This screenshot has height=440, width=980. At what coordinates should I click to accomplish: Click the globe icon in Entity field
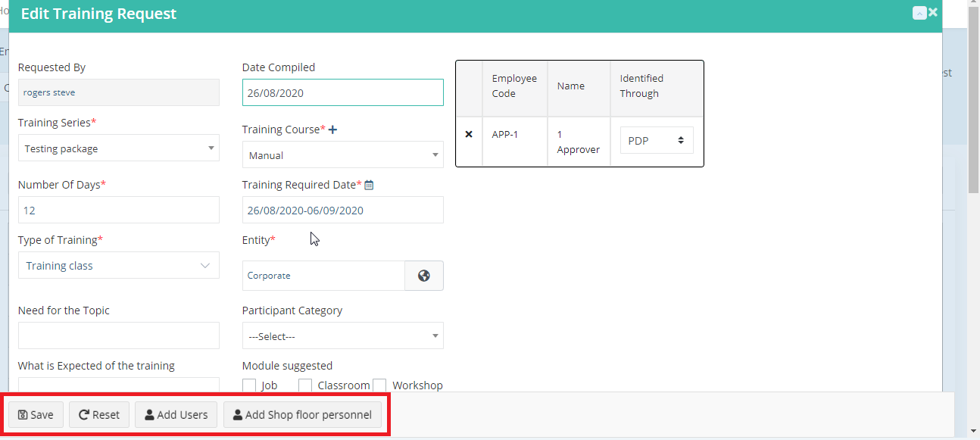pyautogui.click(x=424, y=276)
